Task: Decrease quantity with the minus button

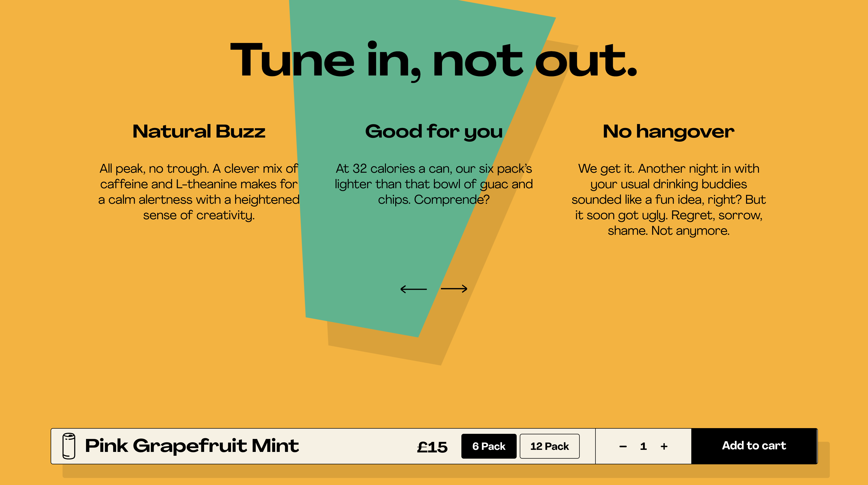Action: pos(623,446)
